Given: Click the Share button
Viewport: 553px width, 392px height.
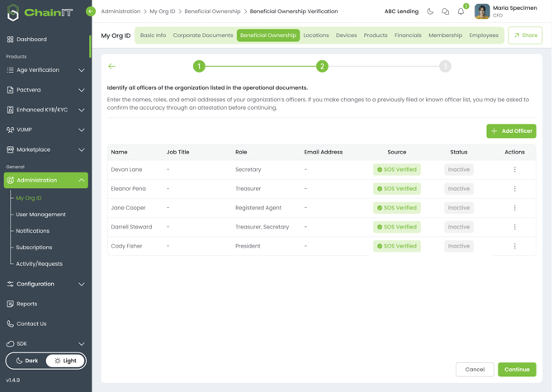Looking at the screenshot, I should point(525,35).
